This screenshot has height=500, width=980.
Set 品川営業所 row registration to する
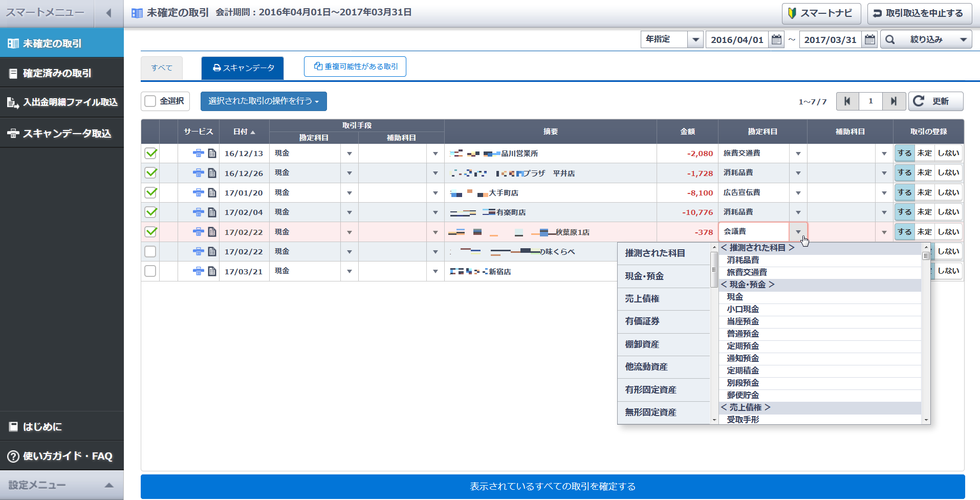(904, 153)
